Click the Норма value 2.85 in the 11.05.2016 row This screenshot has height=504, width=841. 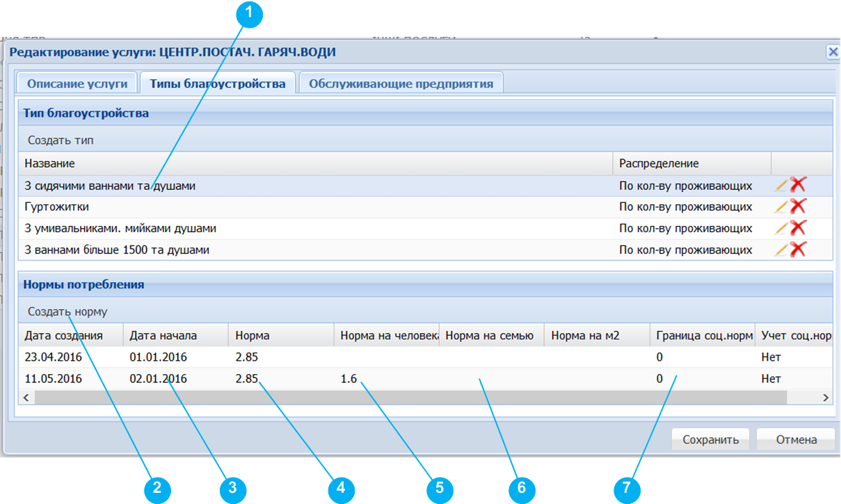tap(246, 379)
